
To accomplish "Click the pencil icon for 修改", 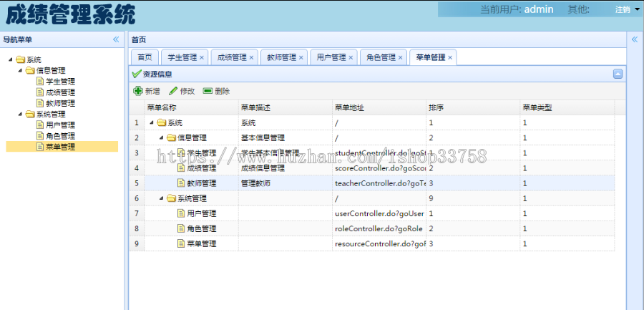I will [x=173, y=91].
